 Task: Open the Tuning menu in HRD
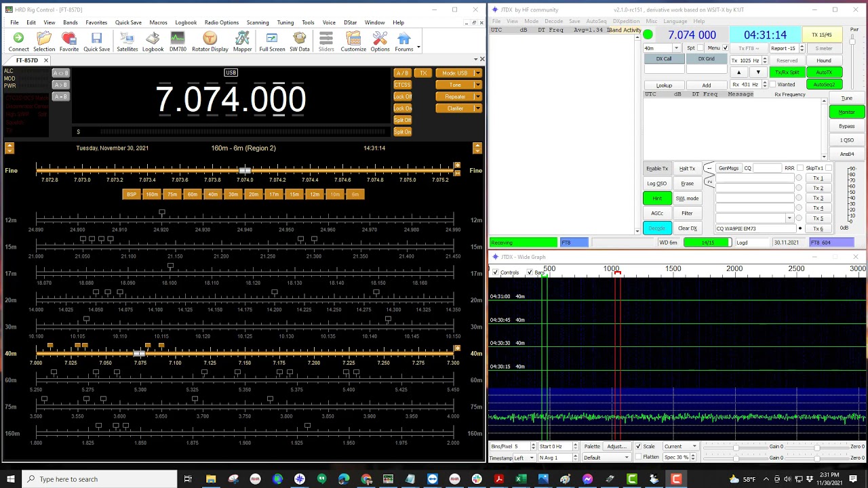tap(285, 22)
